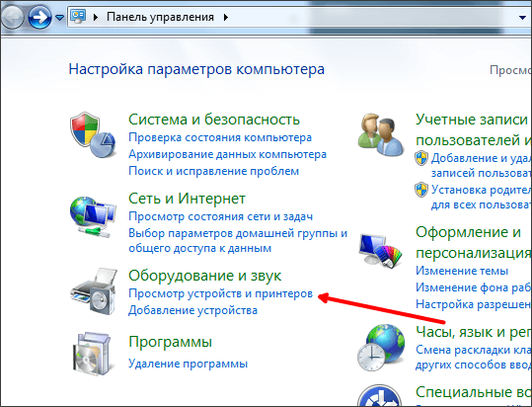Expand the arrow before 'Панель управления' breadcrumb

(96, 17)
